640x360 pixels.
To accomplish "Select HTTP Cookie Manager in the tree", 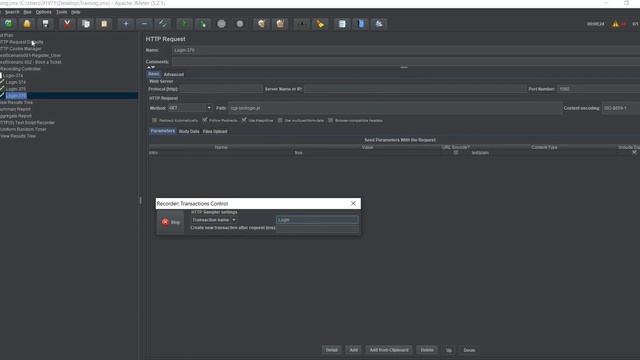I will (x=20, y=49).
